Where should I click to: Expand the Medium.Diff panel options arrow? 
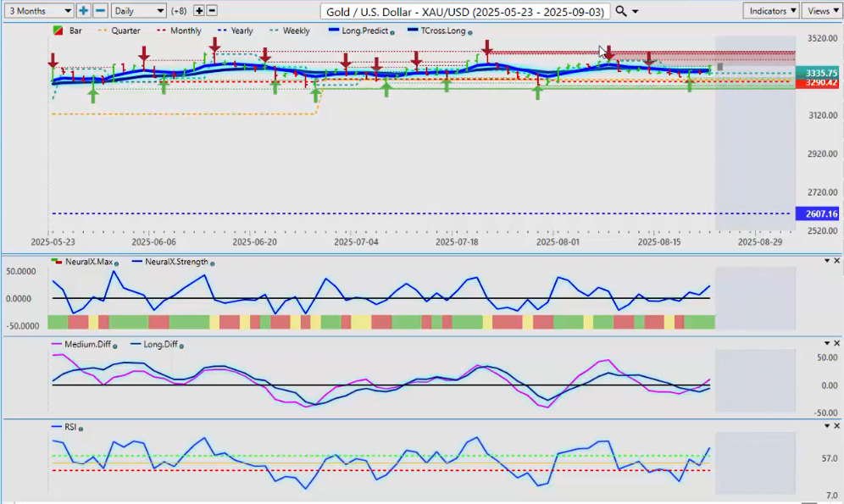click(x=826, y=343)
